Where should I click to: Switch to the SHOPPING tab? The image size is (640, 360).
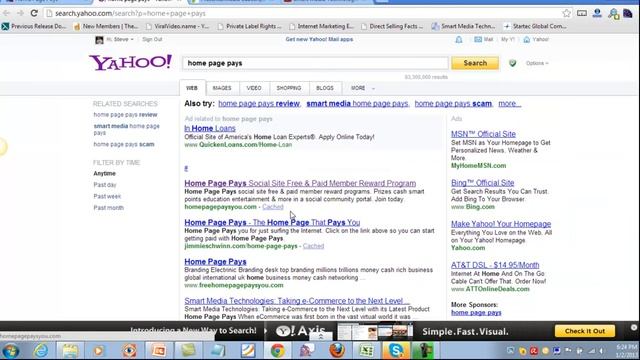click(x=289, y=88)
